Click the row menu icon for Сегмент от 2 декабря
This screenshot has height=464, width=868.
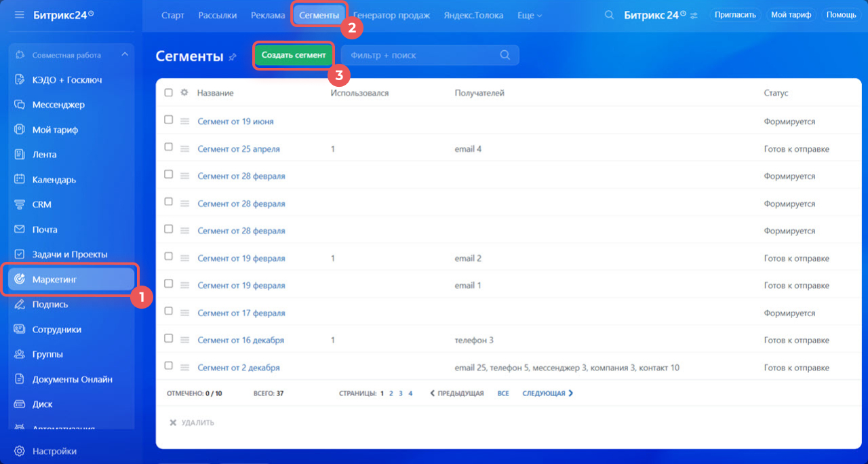coord(184,368)
